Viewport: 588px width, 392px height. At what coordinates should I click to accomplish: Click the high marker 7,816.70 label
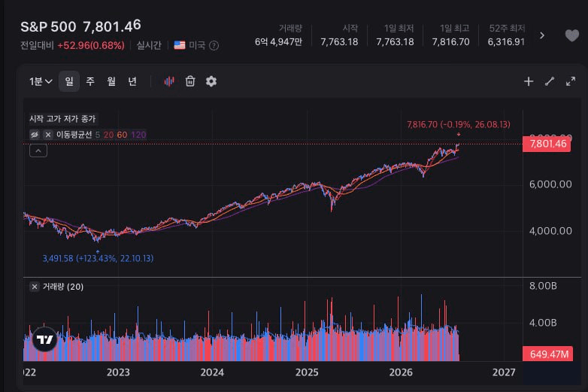pyautogui.click(x=458, y=125)
